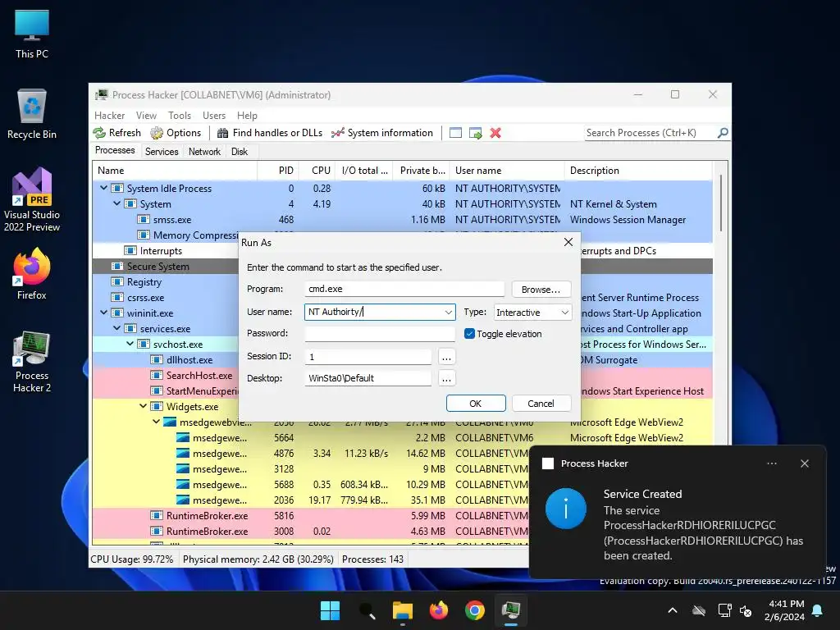
Task: Open Find handles or DLLs
Action: (x=270, y=133)
